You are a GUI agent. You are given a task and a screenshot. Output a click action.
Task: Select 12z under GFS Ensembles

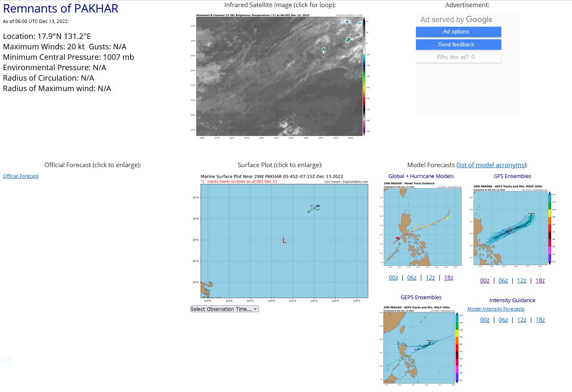(x=522, y=280)
